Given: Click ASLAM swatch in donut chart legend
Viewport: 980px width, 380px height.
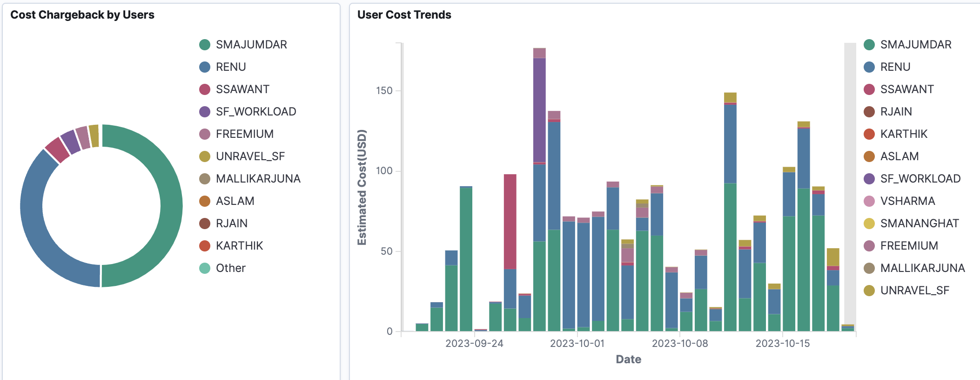Looking at the screenshot, I should point(205,201).
